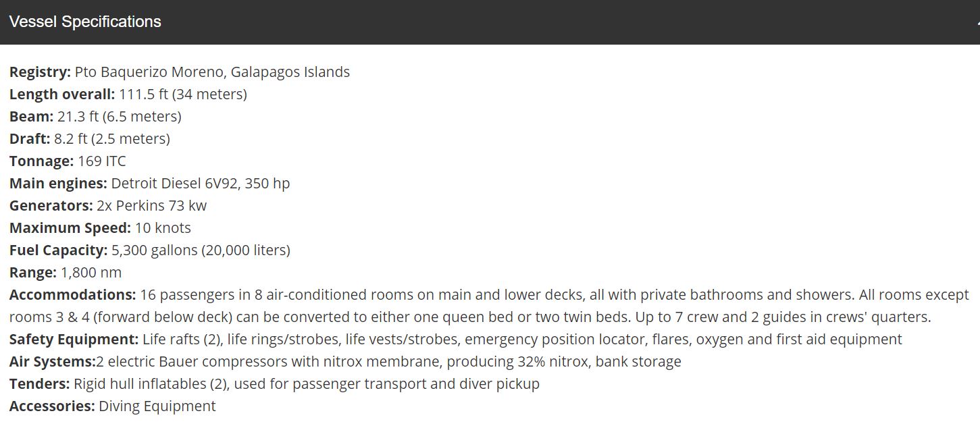Click the Maximum Speed label
Screen dimensions: 980x428
pyautogui.click(x=70, y=228)
